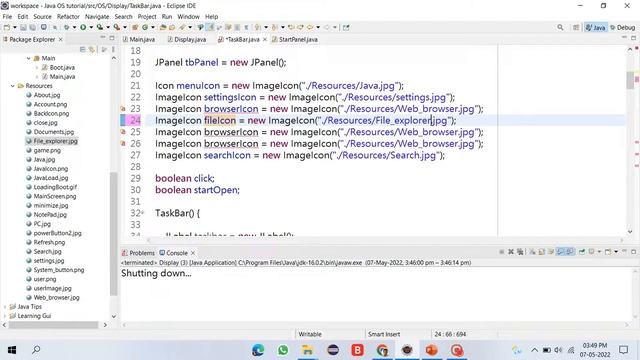640x360 pixels.
Task: Click Collapse All in Package Explorer
Action: tap(82, 49)
